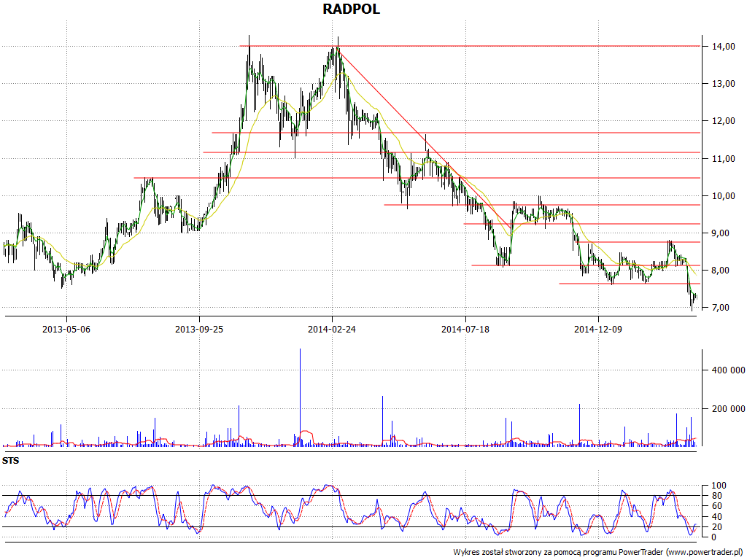The height and width of the screenshot is (560, 747).
Task: Click the 2014-02-24 date label
Action: [x=332, y=329]
